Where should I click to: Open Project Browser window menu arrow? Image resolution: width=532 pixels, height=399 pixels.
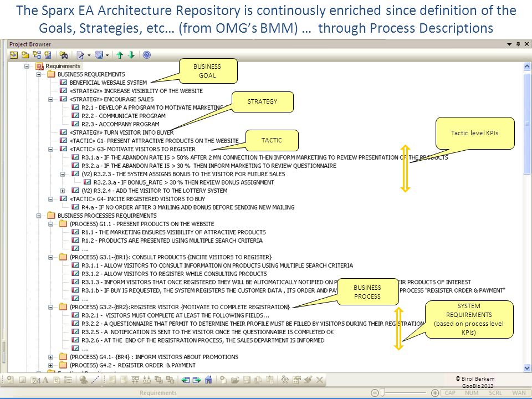[x=509, y=44]
